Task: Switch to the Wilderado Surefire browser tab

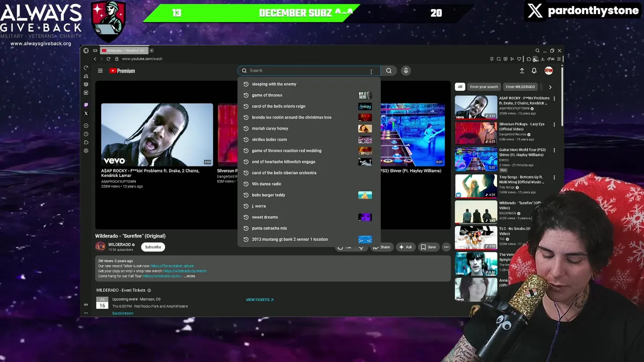Action: coord(123,50)
